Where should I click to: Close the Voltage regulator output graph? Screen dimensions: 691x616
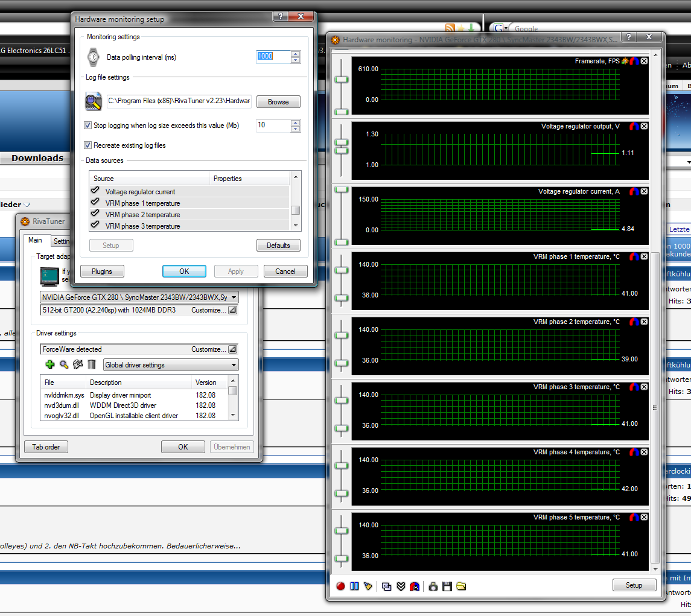(x=645, y=127)
